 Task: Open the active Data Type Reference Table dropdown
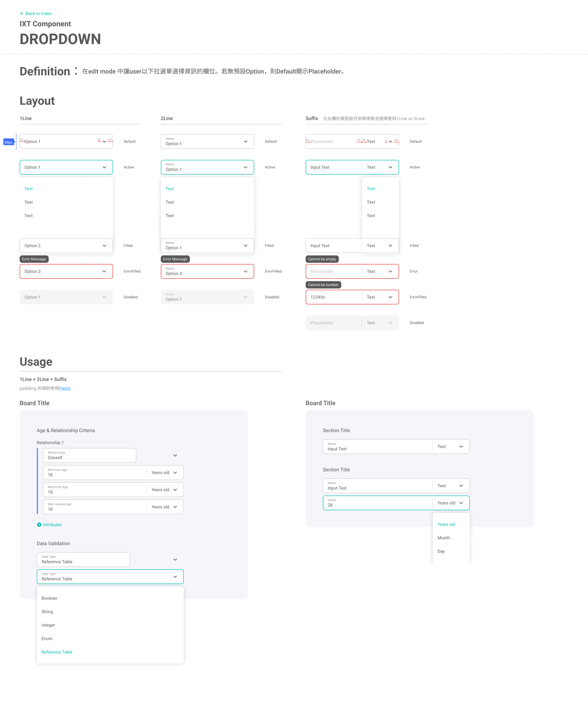[110, 577]
